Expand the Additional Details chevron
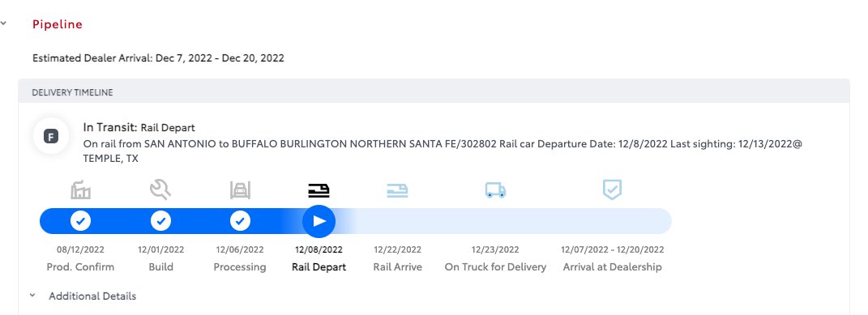The image size is (868, 315). pyautogui.click(x=32, y=296)
